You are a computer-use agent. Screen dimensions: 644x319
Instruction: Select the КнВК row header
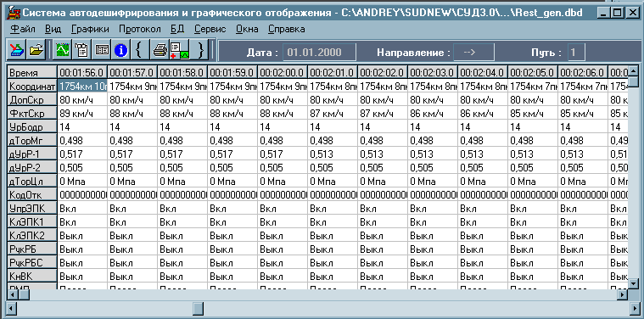(32, 276)
